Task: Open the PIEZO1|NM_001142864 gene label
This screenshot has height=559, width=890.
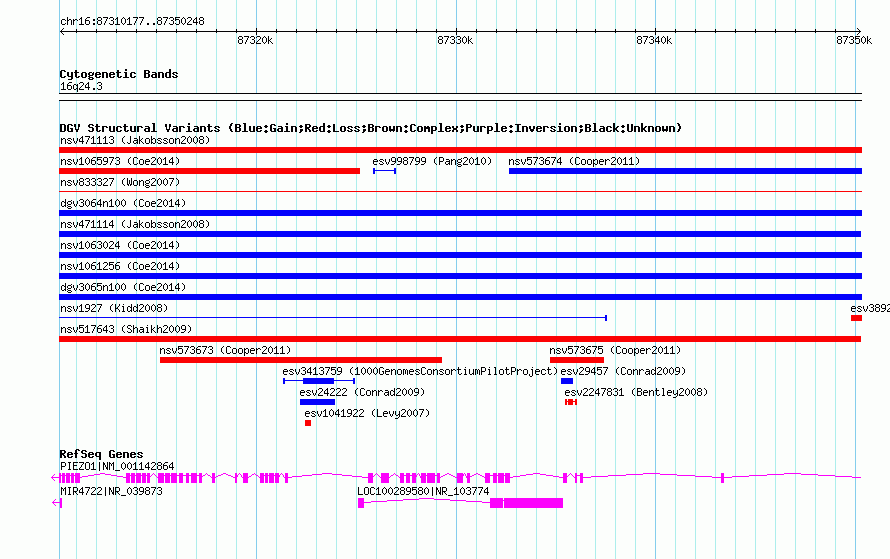Action: pyautogui.click(x=117, y=466)
